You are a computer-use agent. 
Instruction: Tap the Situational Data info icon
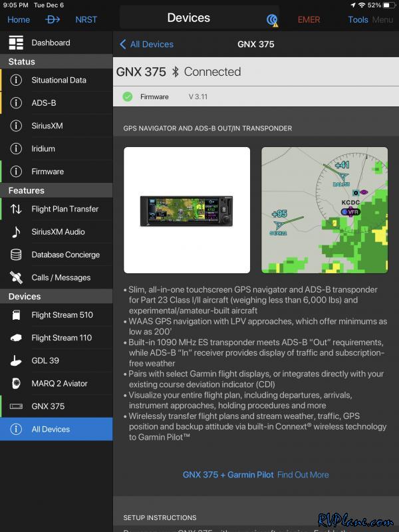[x=16, y=80]
